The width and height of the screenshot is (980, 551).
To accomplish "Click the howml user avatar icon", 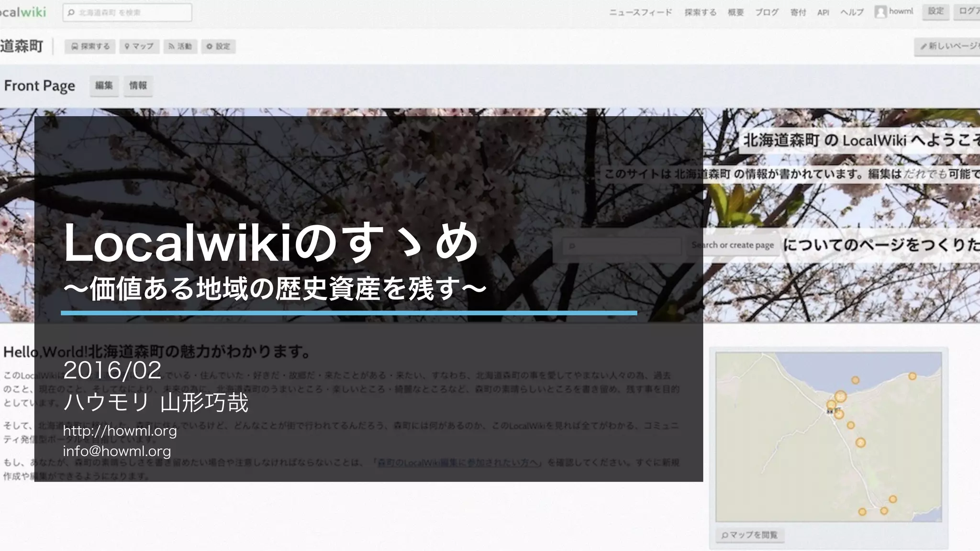I will [x=880, y=12].
